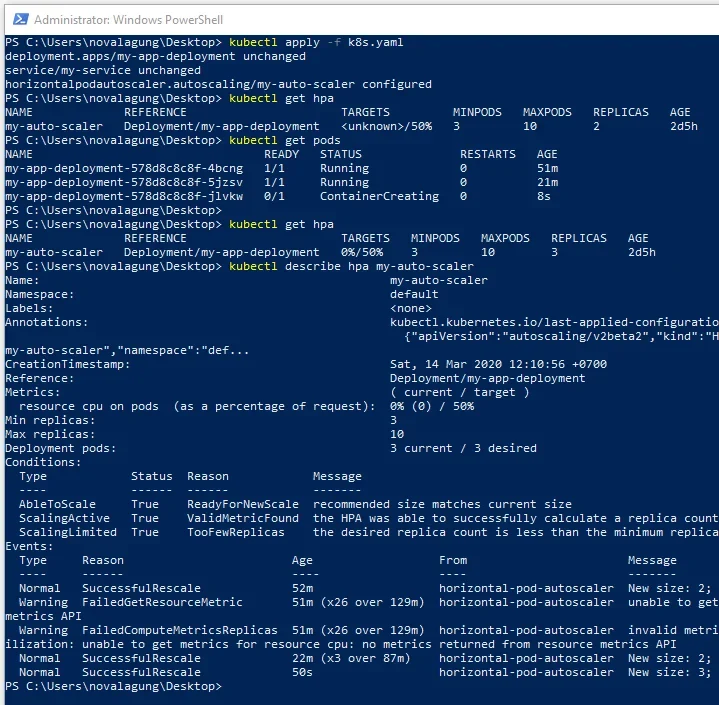Screen dimensions: 719x705
Task: Click the 'SuccessfulRescale' event aged 52m
Action: (141, 588)
